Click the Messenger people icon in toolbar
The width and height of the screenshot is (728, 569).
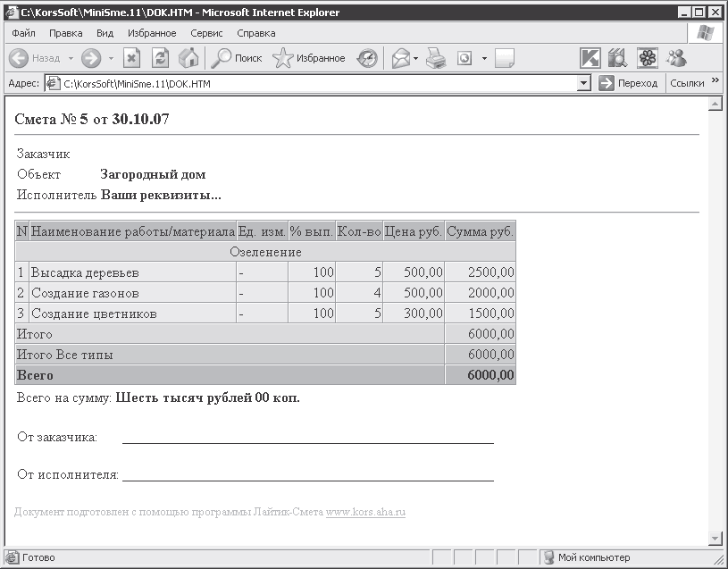click(676, 58)
